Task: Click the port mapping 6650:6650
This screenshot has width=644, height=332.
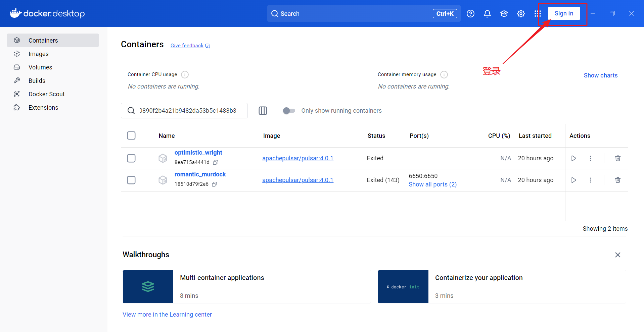Action: click(423, 176)
